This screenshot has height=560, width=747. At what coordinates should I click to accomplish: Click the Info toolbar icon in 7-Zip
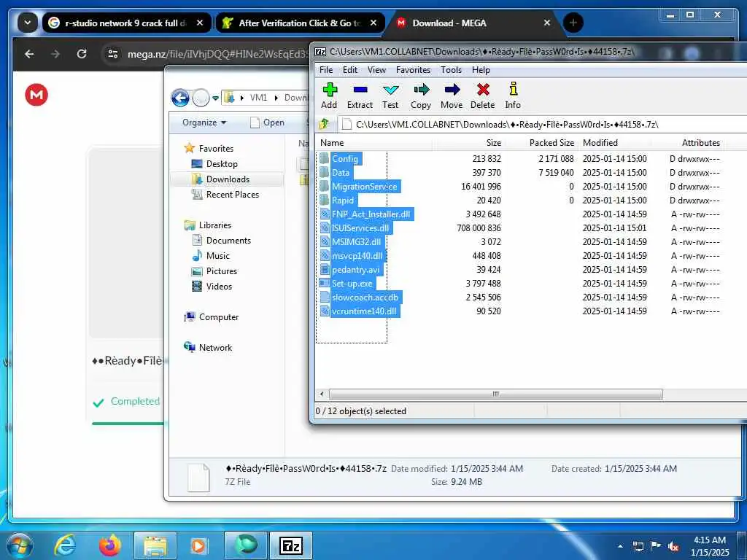513,96
